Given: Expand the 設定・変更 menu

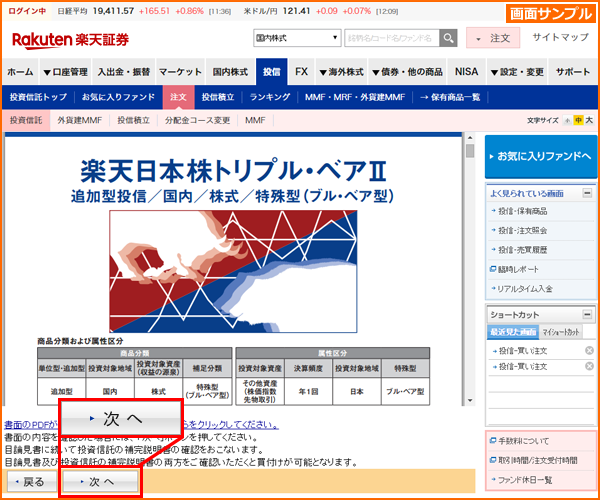Looking at the screenshot, I should (x=517, y=72).
